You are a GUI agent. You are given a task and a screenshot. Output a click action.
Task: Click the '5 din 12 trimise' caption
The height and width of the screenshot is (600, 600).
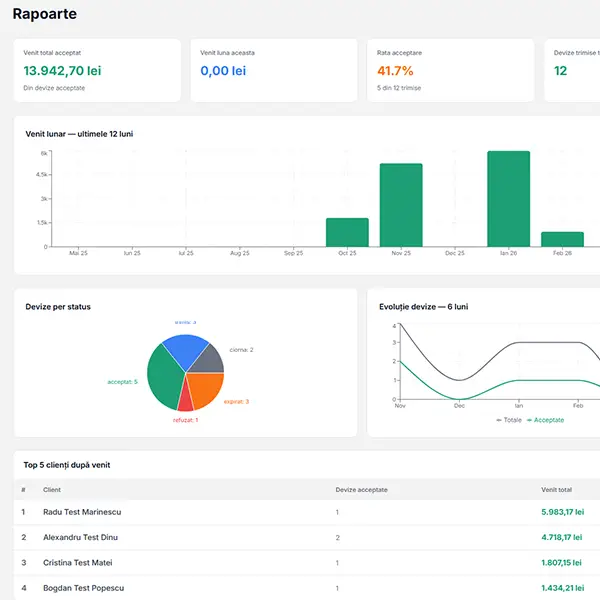pyautogui.click(x=399, y=88)
